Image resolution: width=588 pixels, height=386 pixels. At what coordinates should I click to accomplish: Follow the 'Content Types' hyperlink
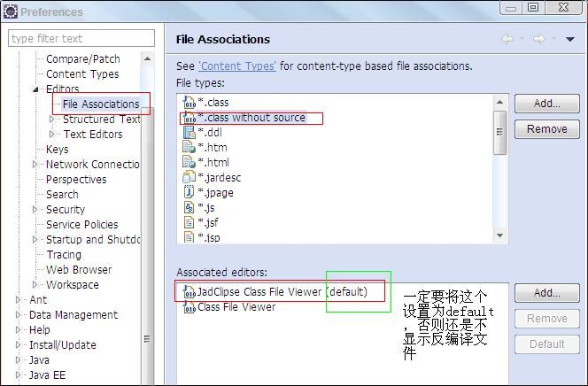[x=237, y=66]
